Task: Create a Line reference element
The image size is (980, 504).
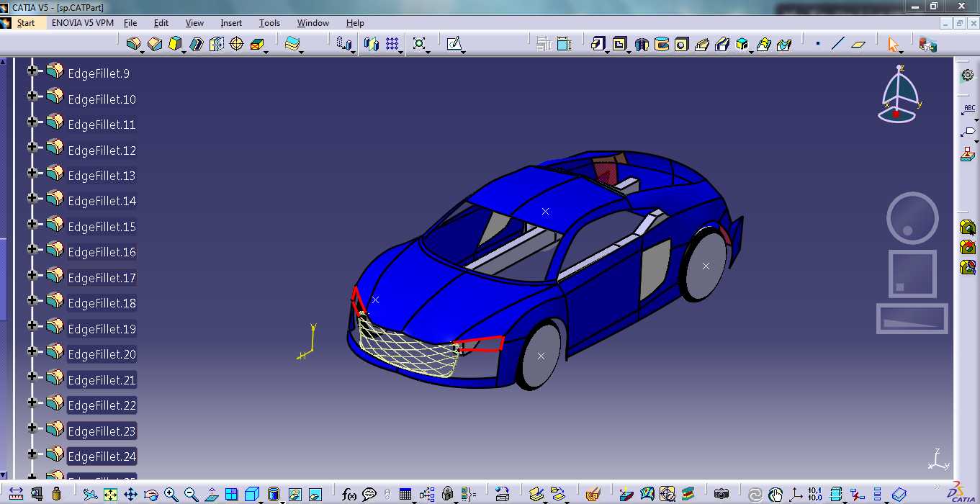Action: click(837, 44)
